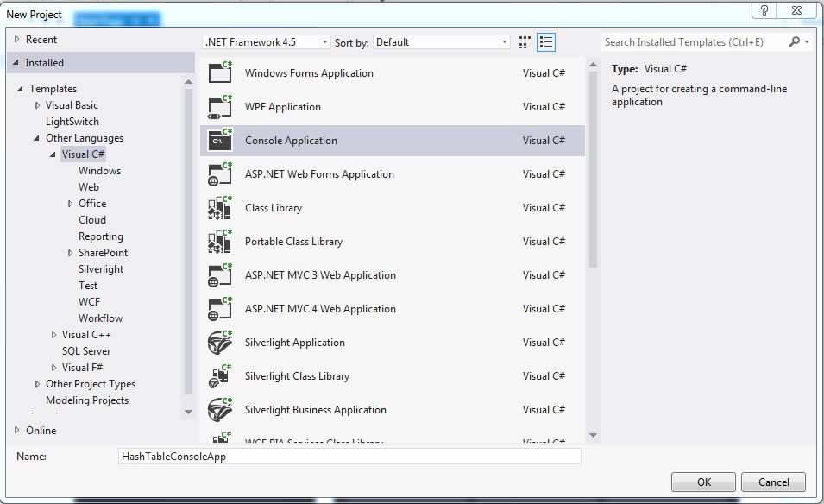Select the Cloud category
Viewport: 824px width, 504px height.
(92, 220)
